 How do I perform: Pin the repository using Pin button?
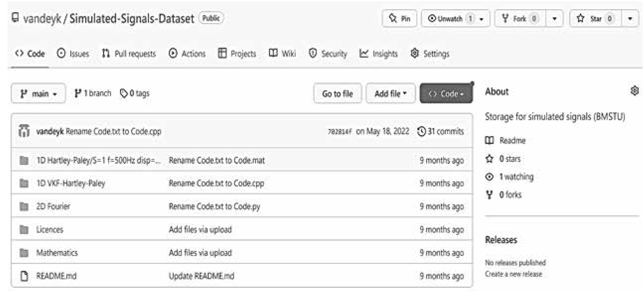pos(399,19)
